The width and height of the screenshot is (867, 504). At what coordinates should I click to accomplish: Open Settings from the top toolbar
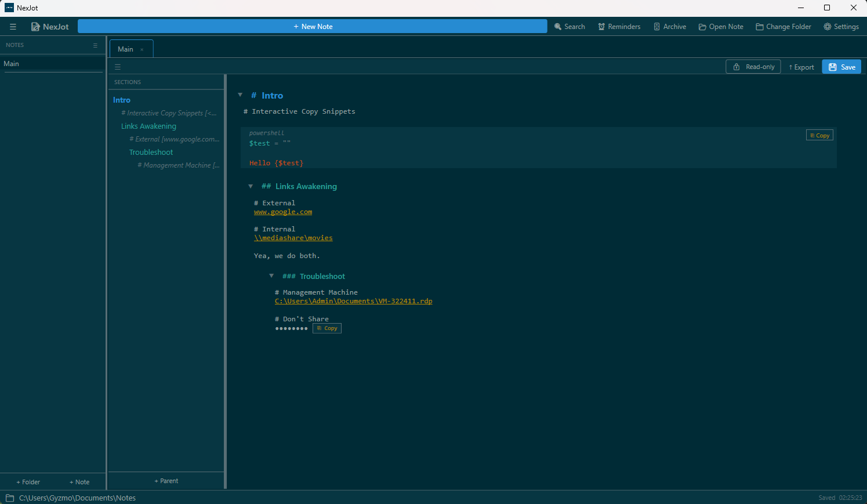click(x=841, y=27)
